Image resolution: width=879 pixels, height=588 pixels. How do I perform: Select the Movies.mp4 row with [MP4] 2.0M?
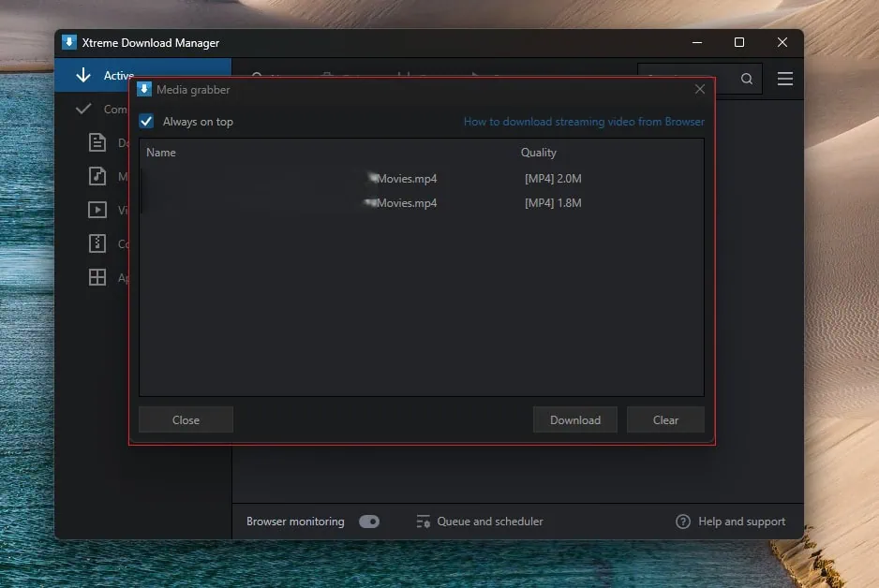[x=422, y=179]
